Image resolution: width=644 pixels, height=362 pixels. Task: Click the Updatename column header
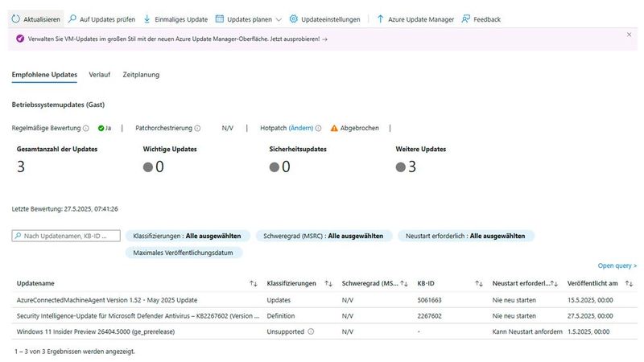35,284
